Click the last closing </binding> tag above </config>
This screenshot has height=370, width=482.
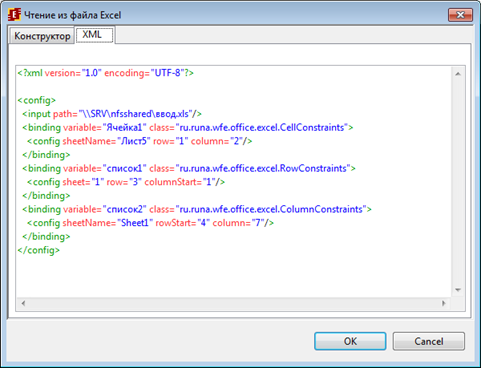pyautogui.click(x=46, y=237)
